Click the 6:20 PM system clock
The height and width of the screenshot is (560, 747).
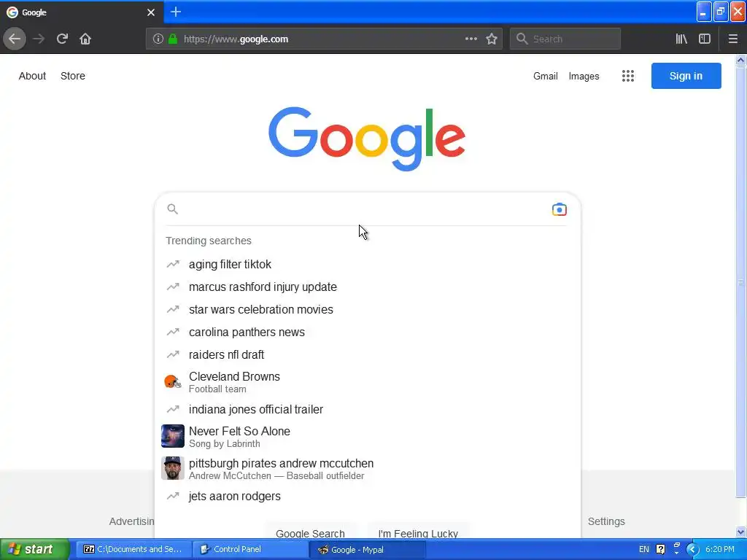pyautogui.click(x=720, y=550)
